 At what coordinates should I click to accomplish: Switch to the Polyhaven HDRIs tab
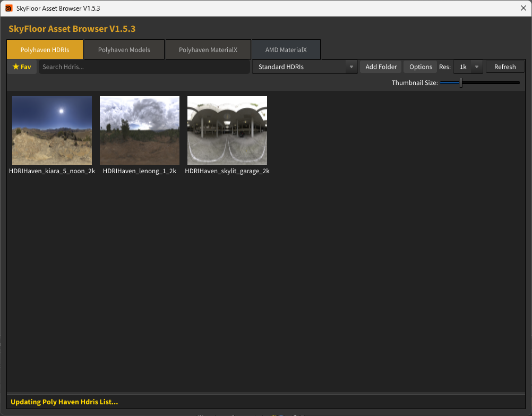[x=45, y=49]
